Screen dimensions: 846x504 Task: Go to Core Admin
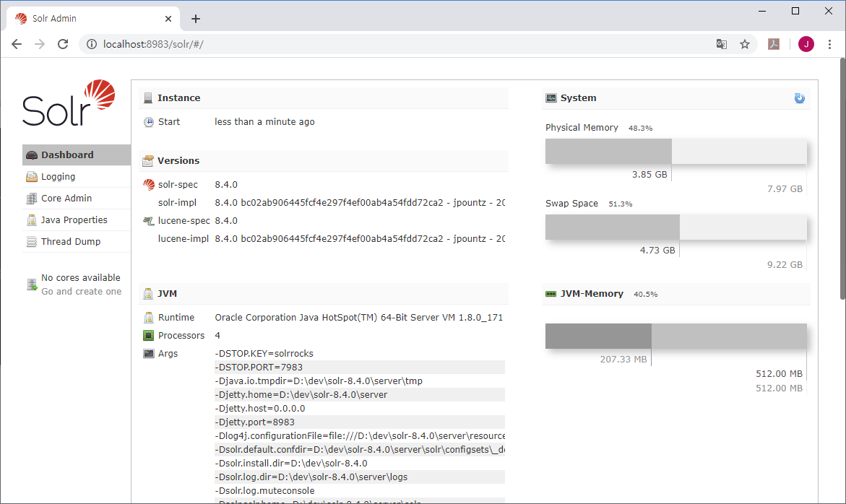[x=76, y=198]
